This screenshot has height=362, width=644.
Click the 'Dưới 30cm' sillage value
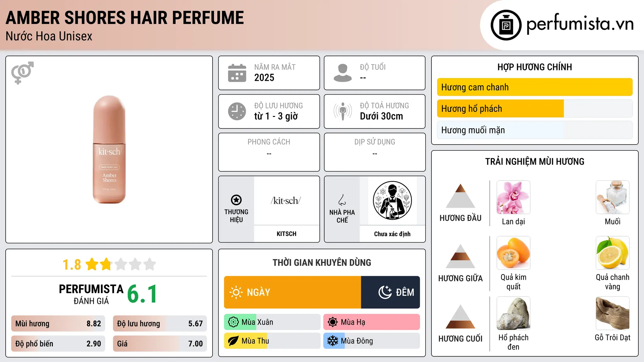pos(381,116)
